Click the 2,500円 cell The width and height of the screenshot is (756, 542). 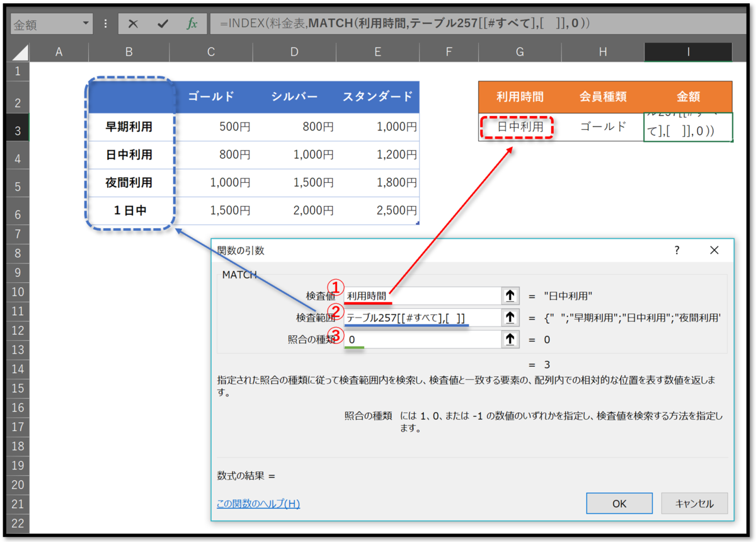click(x=377, y=210)
